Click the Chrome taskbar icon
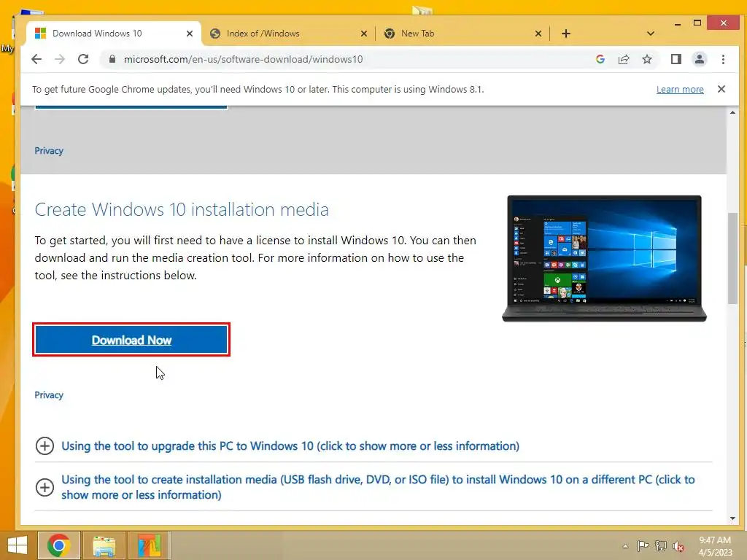 (x=58, y=545)
